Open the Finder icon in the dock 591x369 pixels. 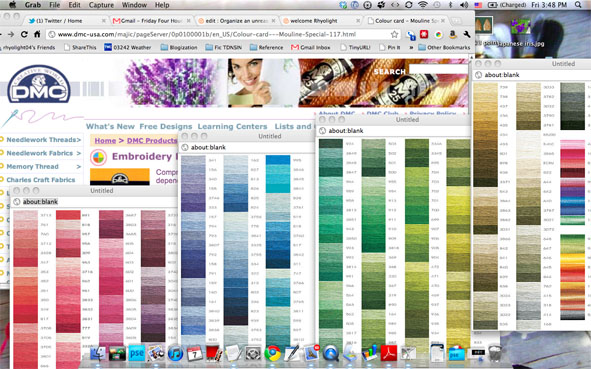pyautogui.click(x=98, y=354)
